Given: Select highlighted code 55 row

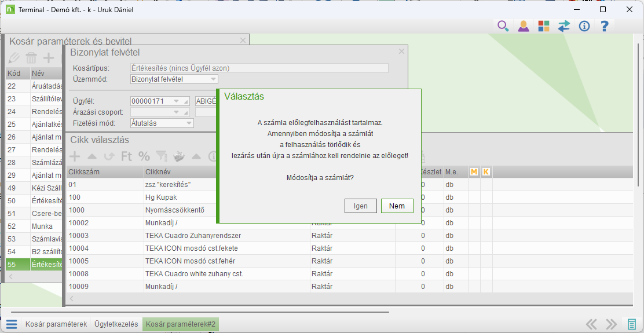Looking at the screenshot, I should pos(34,264).
